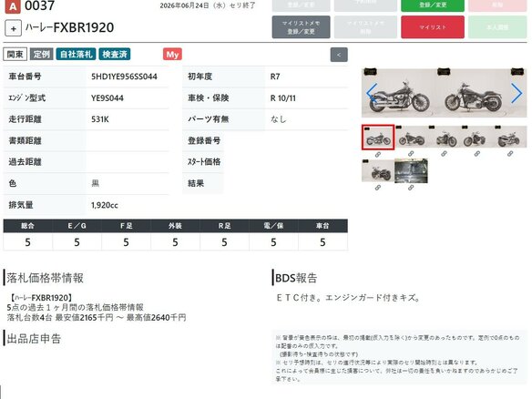Click the 検査済 badge
532x399 pixels.
pyautogui.click(x=115, y=55)
